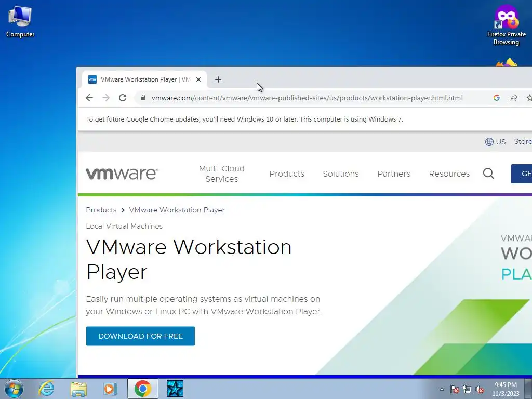Screen dimensions: 532x399
Task: Open Windows Explorer folder in taskbar
Action: point(78,389)
